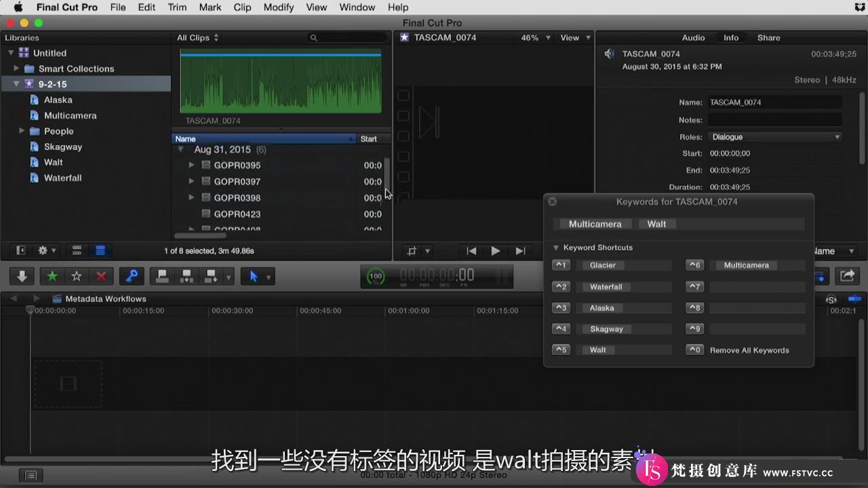868x488 pixels.
Task: Toggle the blue Keyword Editor key button
Action: click(132, 276)
